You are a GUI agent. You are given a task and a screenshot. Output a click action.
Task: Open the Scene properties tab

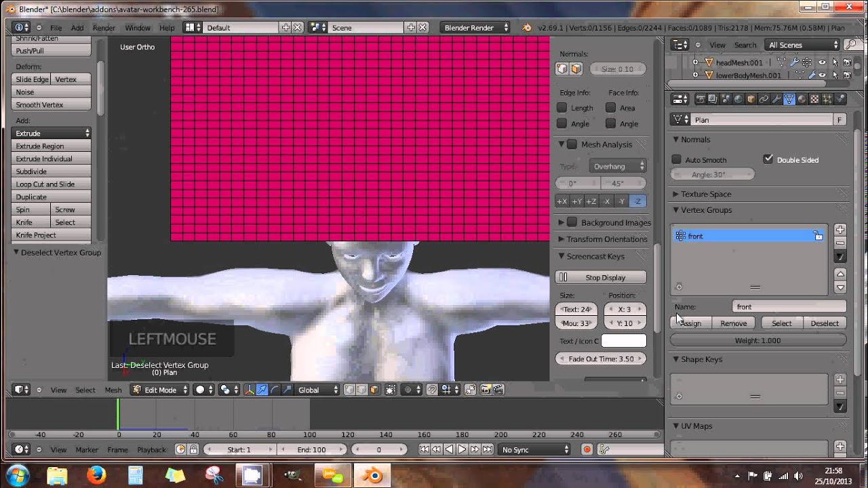pos(726,99)
